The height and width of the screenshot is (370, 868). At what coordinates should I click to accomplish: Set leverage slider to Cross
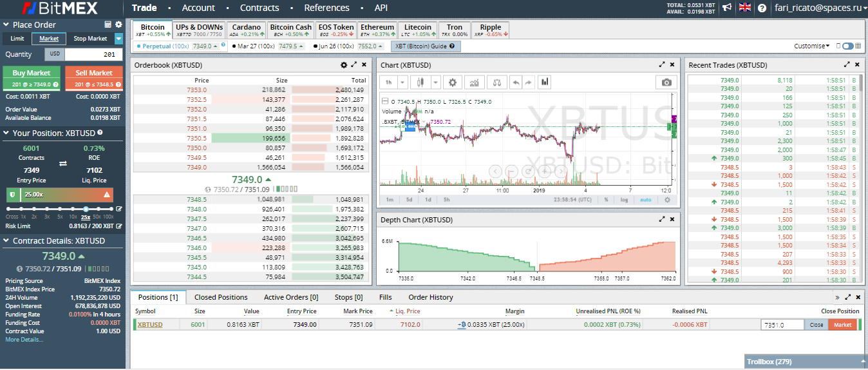8,209
